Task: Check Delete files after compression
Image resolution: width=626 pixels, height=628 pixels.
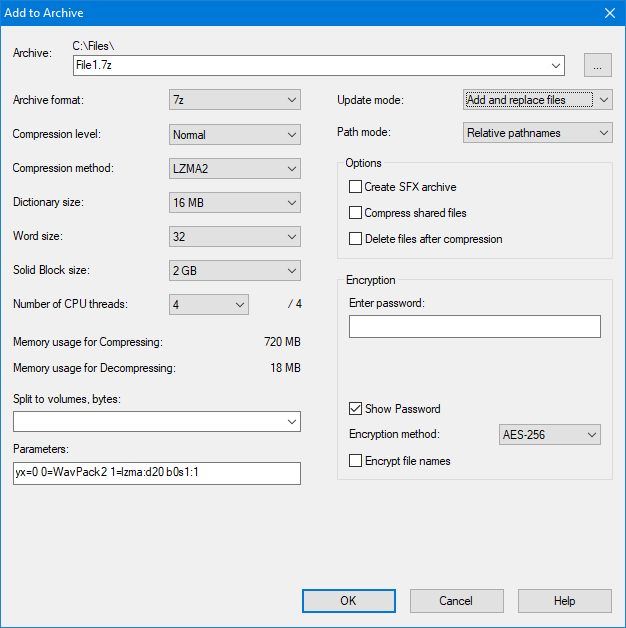Action: 355,239
